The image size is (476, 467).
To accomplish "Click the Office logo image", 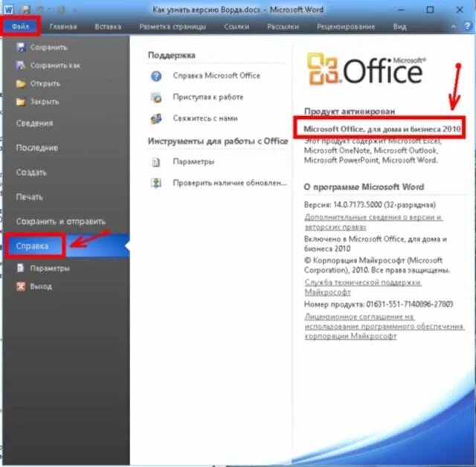I will (x=366, y=68).
